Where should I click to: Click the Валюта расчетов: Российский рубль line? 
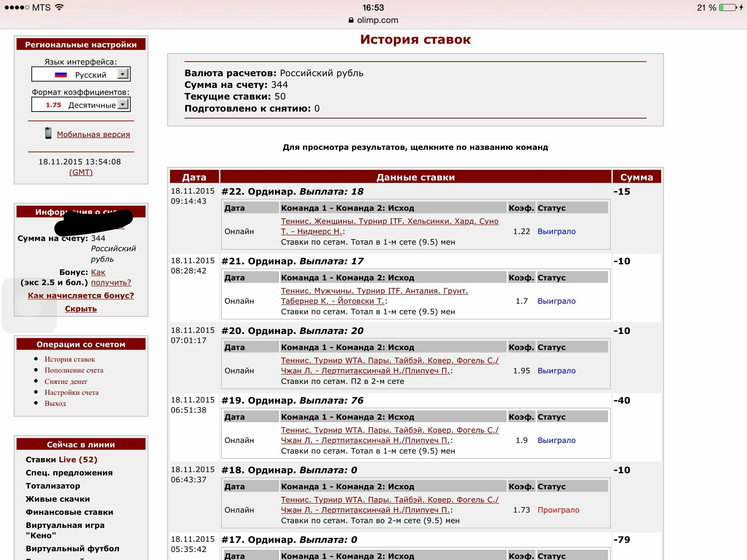(x=274, y=73)
